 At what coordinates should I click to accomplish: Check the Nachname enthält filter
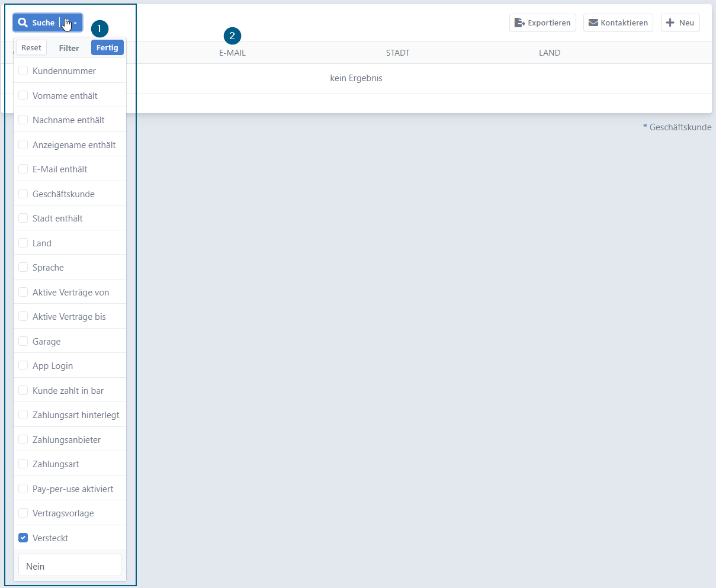23,120
